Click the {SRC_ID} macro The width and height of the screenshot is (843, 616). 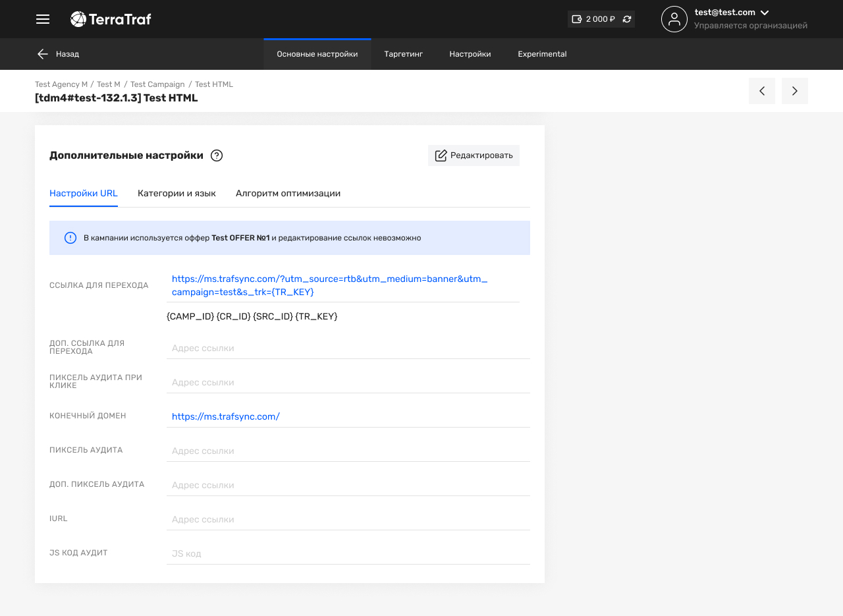pos(273,317)
